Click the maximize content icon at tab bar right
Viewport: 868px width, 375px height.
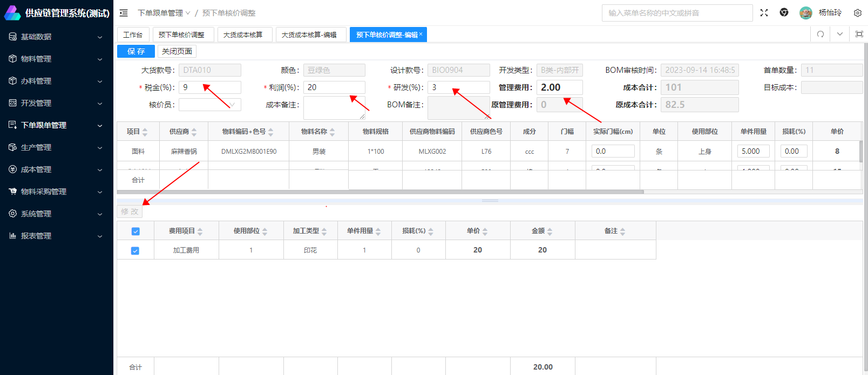[x=859, y=35]
